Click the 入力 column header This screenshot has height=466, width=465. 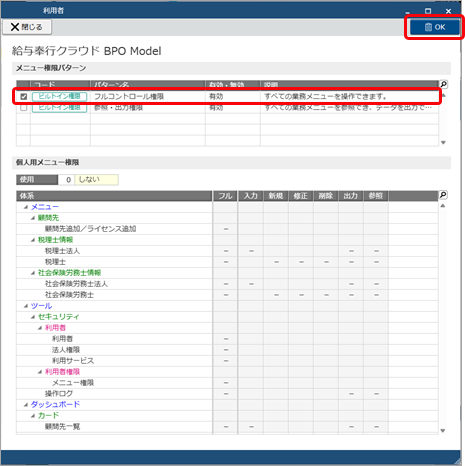pos(251,196)
